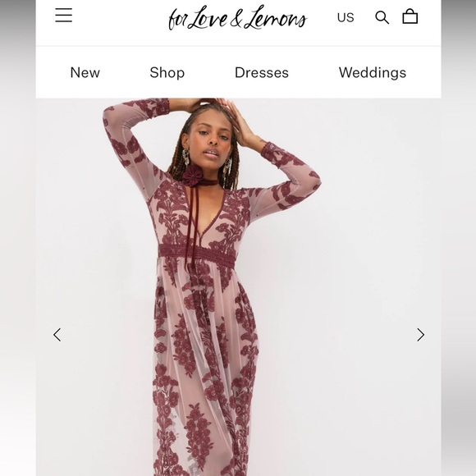The height and width of the screenshot is (476, 476).
Task: Open the Shop menu item
Action: tap(167, 72)
